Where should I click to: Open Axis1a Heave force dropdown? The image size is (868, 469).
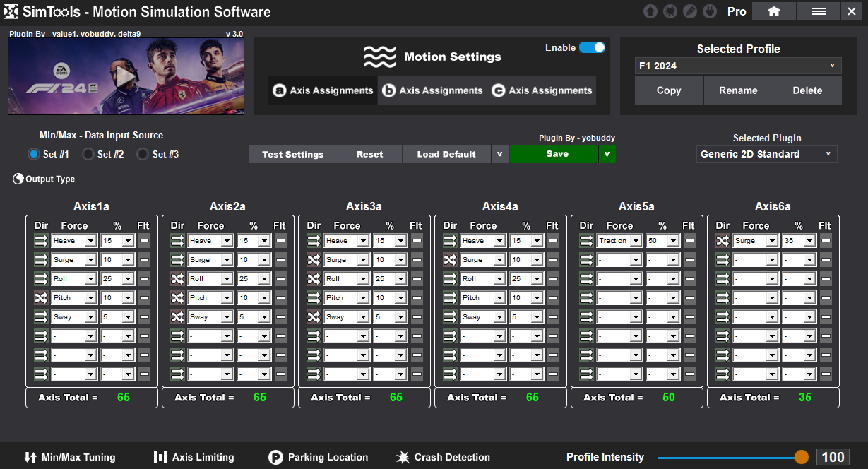coord(73,241)
